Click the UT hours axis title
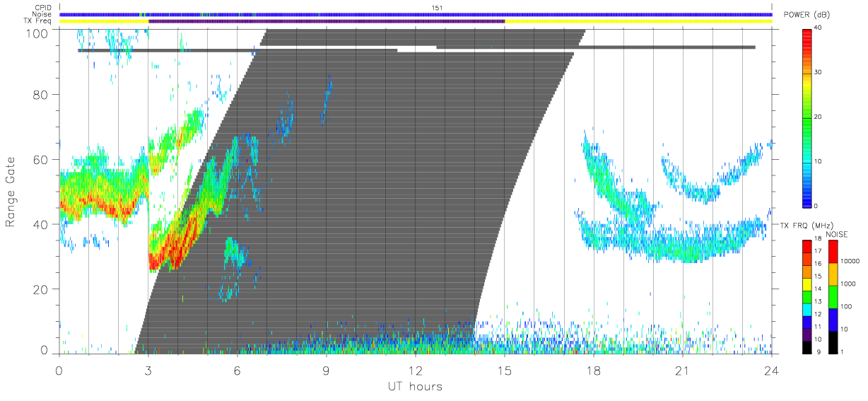Image resolution: width=868 pixels, height=401 pixels. (414, 387)
